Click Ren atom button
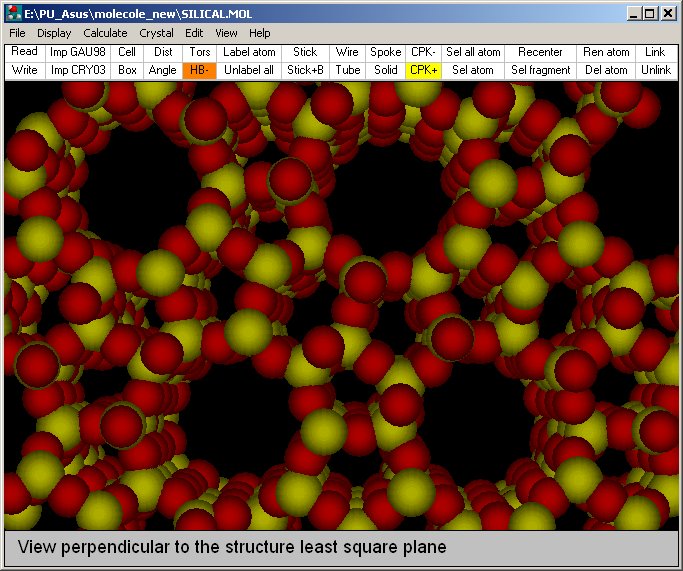Viewport: 683px width, 571px height. [606, 52]
